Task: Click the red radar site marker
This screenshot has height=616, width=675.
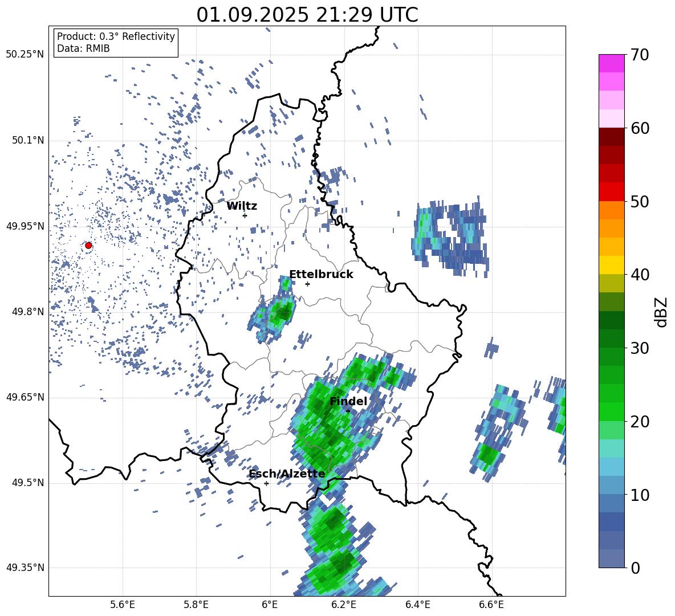Action: [88, 246]
